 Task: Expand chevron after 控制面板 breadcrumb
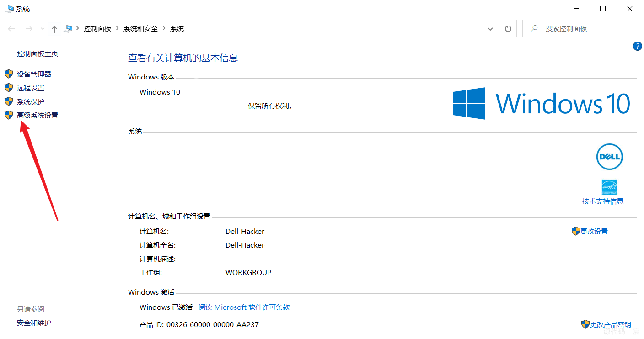[118, 28]
